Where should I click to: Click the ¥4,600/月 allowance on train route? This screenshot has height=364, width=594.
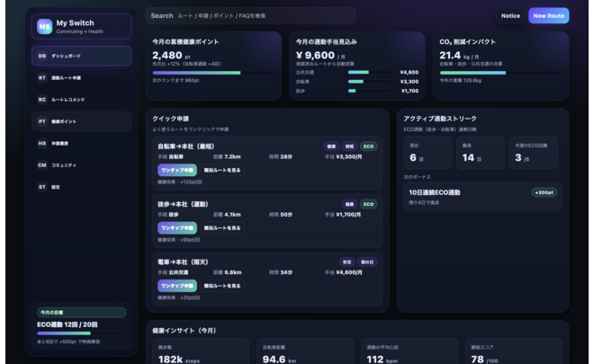click(x=349, y=272)
